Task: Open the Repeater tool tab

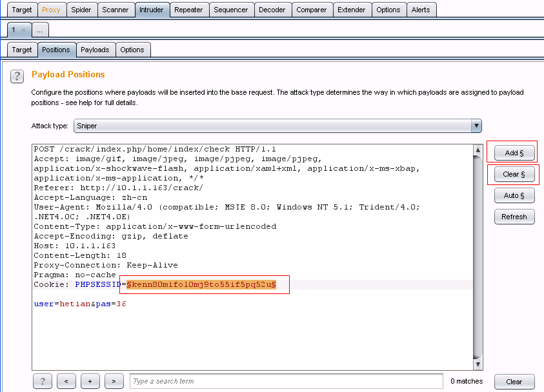Action: tap(188, 10)
